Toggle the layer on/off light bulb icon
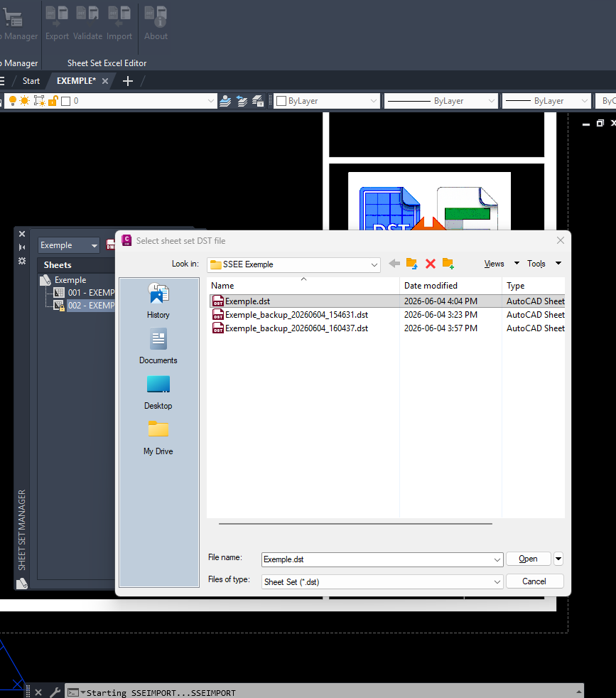 13,101
